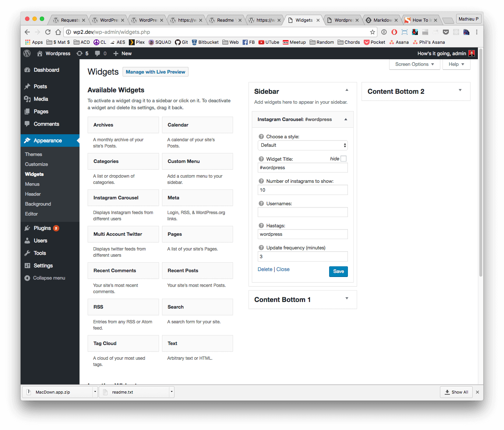The image size is (504, 430).
Task: Click the Pocket extension icon in toolbar
Action: click(446, 32)
